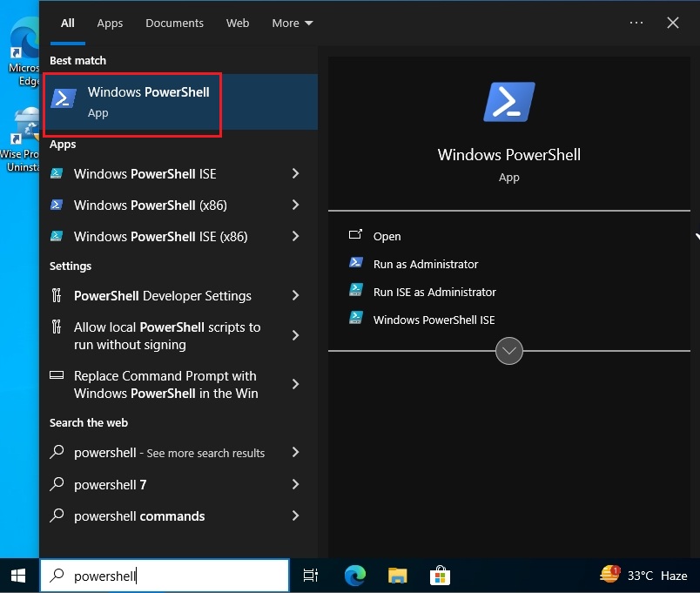Click the Open action for PowerShell
700x593 pixels.
pyautogui.click(x=387, y=236)
